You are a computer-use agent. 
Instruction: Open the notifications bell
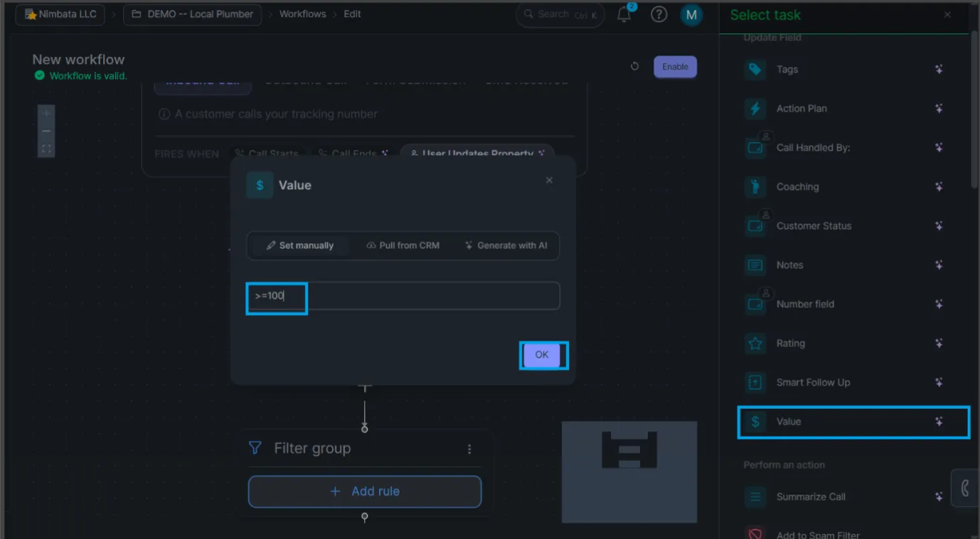[x=624, y=14]
